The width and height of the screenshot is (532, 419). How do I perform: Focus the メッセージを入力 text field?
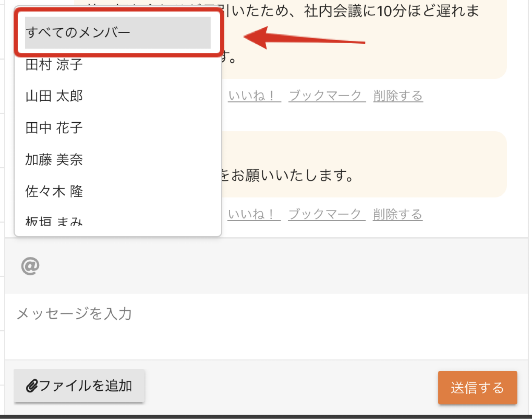(266, 327)
